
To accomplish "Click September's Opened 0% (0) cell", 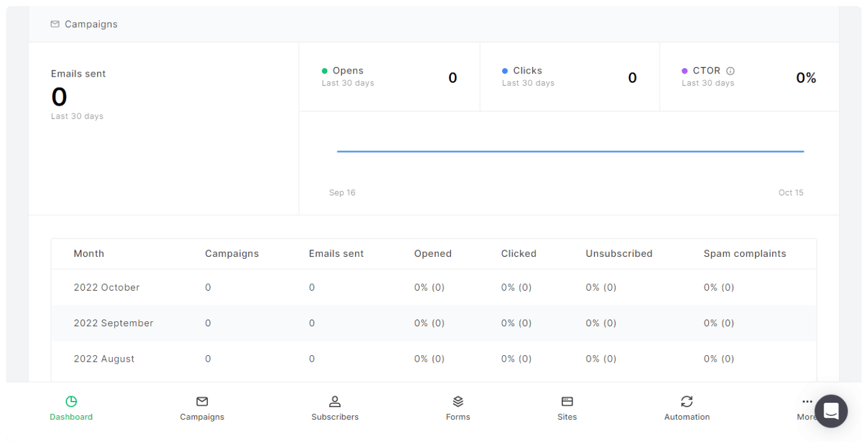I will (x=429, y=323).
